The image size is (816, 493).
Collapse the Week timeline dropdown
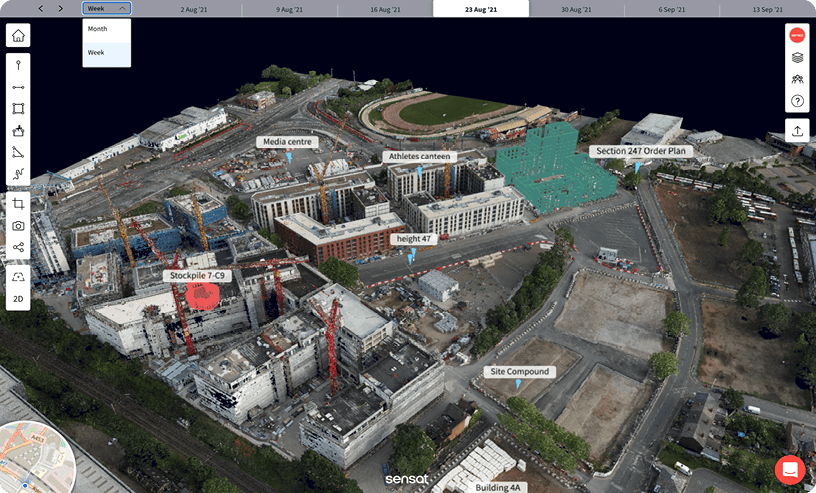point(107,8)
